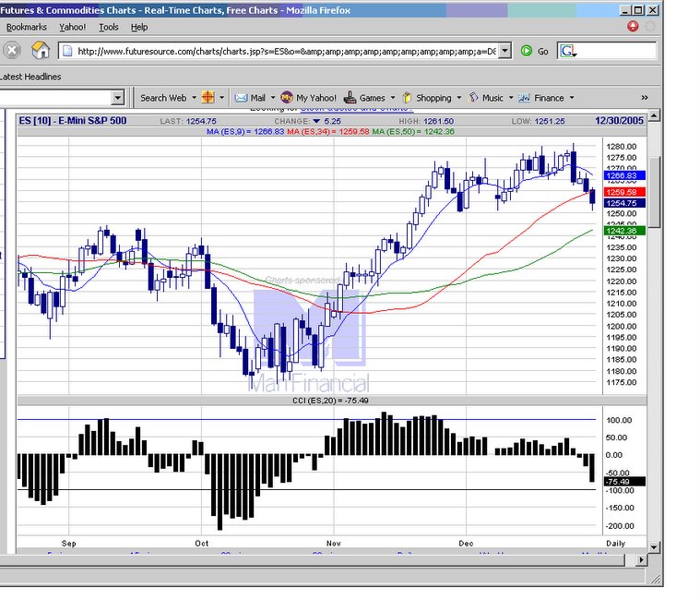Click the -75.49 CCI value label
The width and height of the screenshot is (700, 599).
point(624,482)
